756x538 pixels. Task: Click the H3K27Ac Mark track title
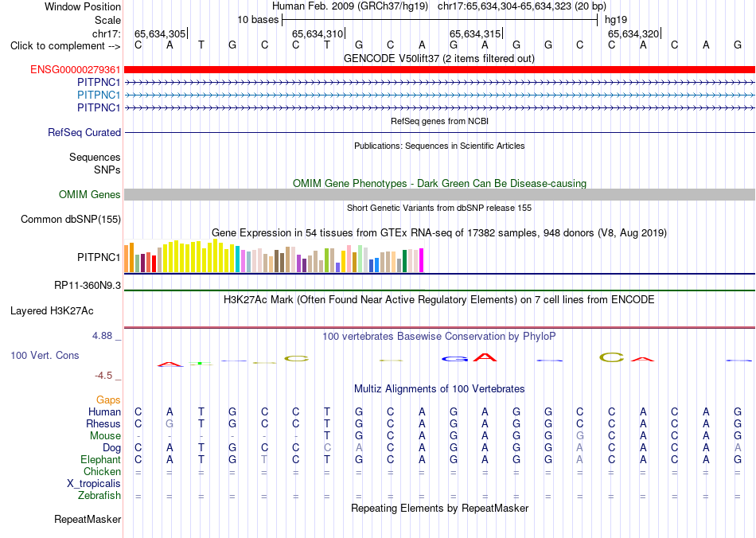pyautogui.click(x=438, y=300)
